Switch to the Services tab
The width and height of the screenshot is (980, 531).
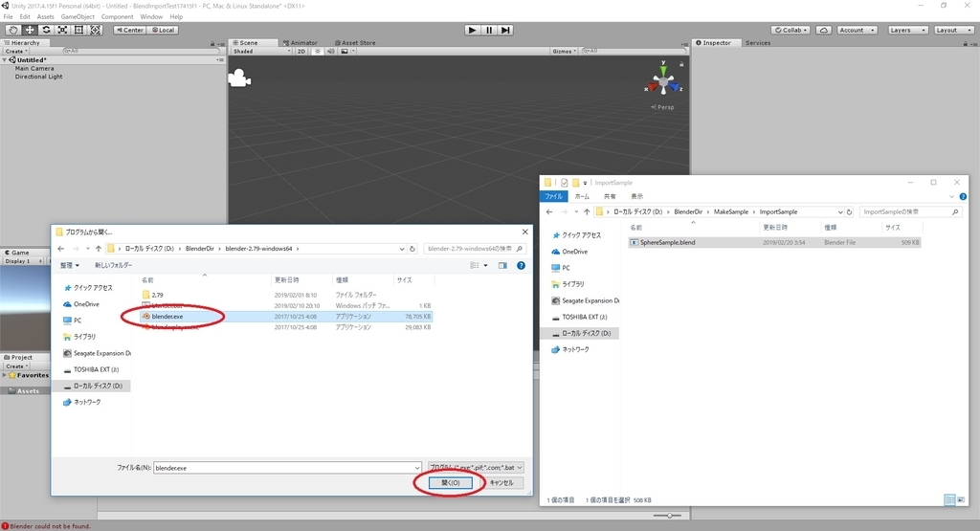tap(758, 43)
